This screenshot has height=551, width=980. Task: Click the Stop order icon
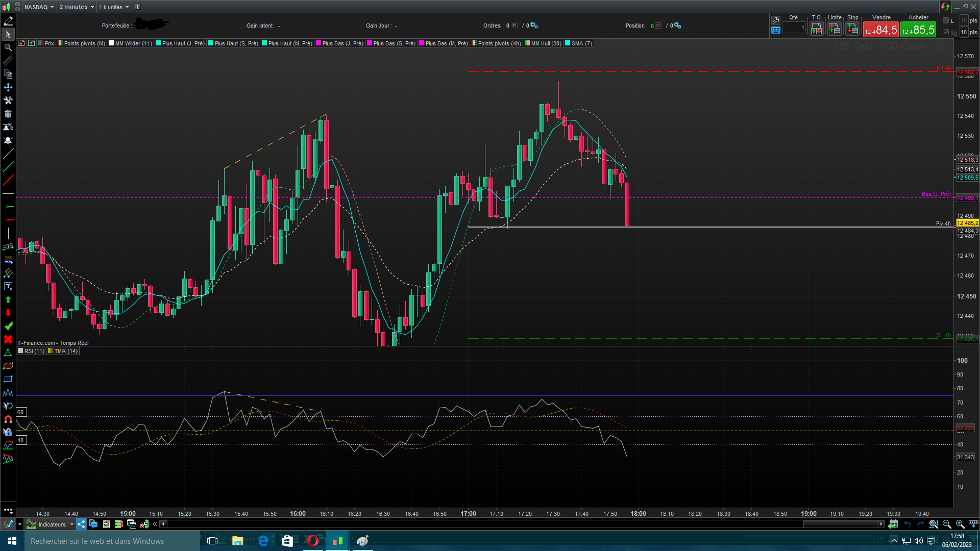(852, 29)
